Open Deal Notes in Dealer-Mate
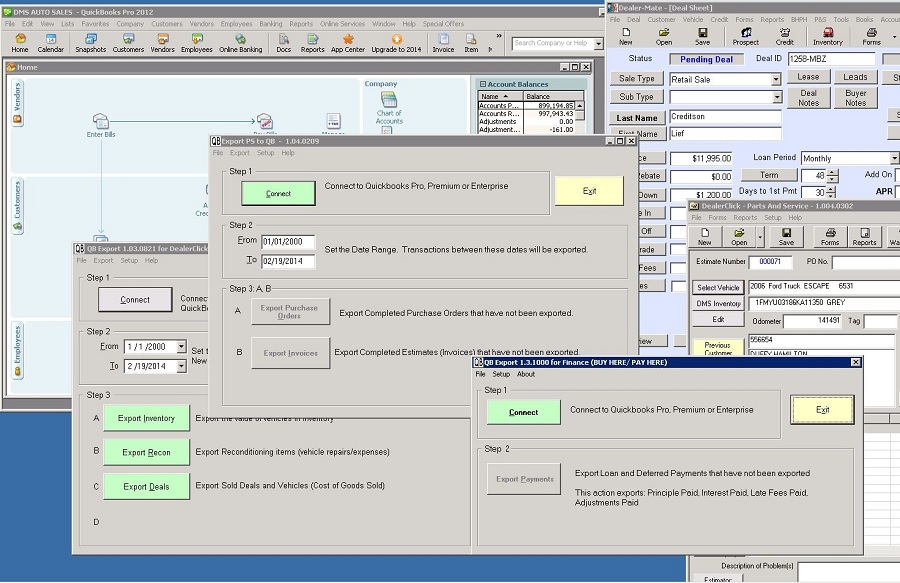This screenshot has height=583, width=900. (808, 98)
